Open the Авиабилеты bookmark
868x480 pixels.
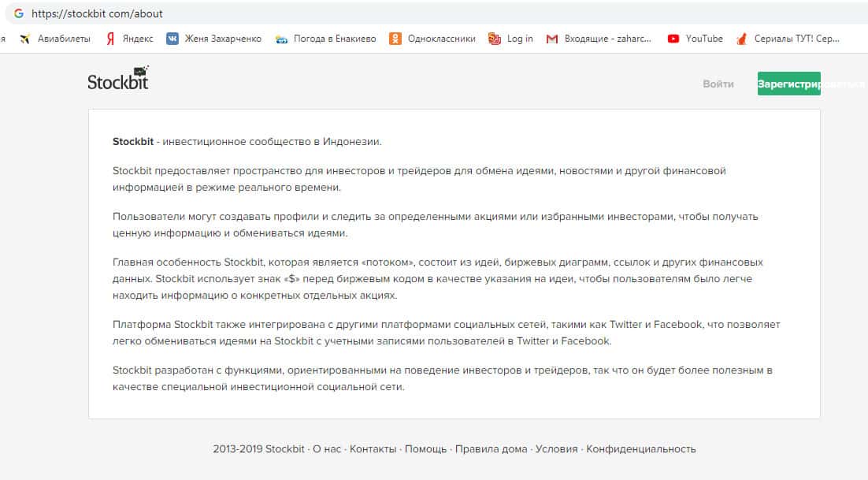click(x=55, y=39)
